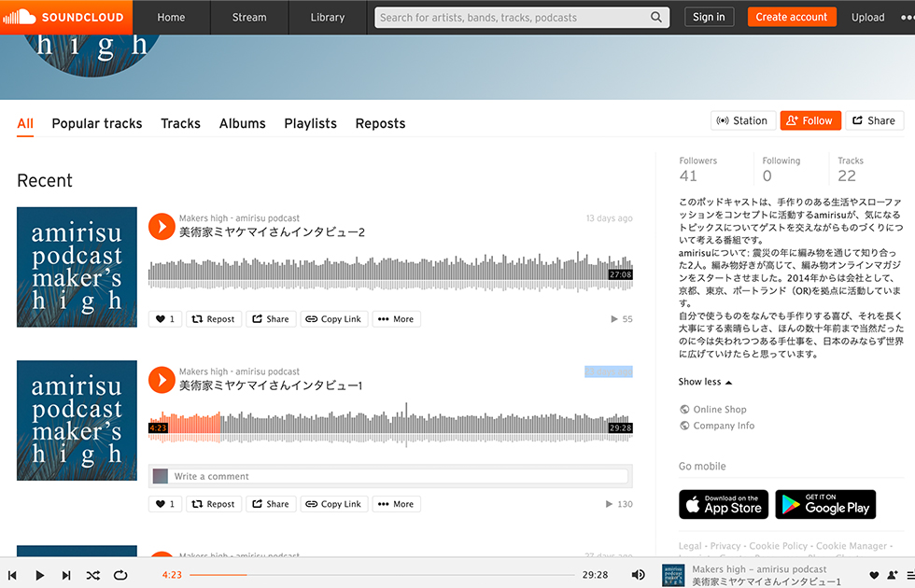Download on the App Store badge
The width and height of the screenshot is (915, 588).
(x=724, y=505)
